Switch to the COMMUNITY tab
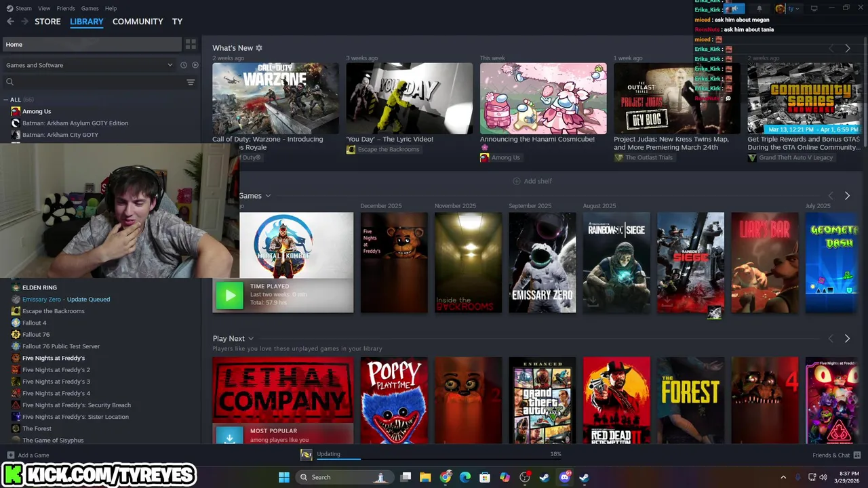The height and width of the screenshot is (488, 868). (x=138, y=22)
